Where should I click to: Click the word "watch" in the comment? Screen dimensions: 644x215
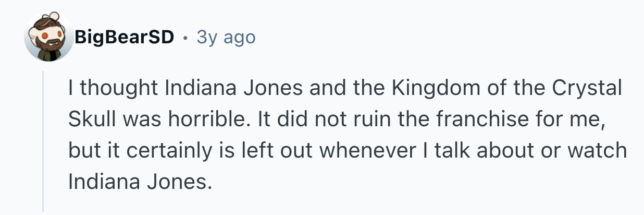pyautogui.click(x=598, y=151)
